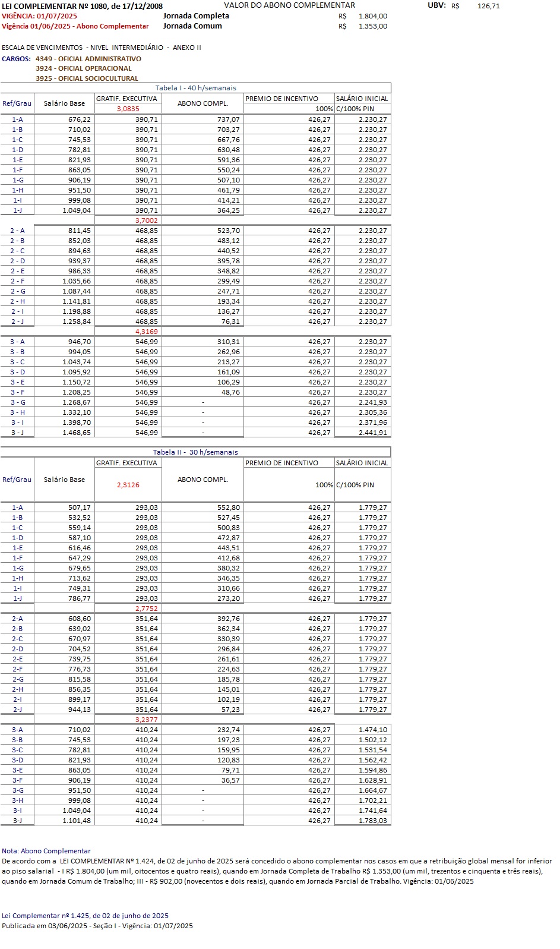Viewport: 560px width, 949px height.
Task: Click the Jornada Completa label
Action: click(x=196, y=16)
